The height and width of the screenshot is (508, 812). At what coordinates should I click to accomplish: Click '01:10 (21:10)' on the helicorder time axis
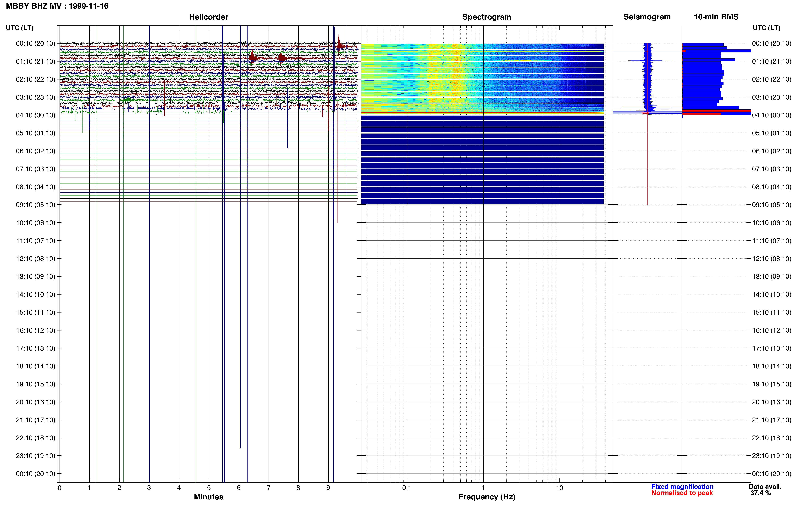point(36,61)
